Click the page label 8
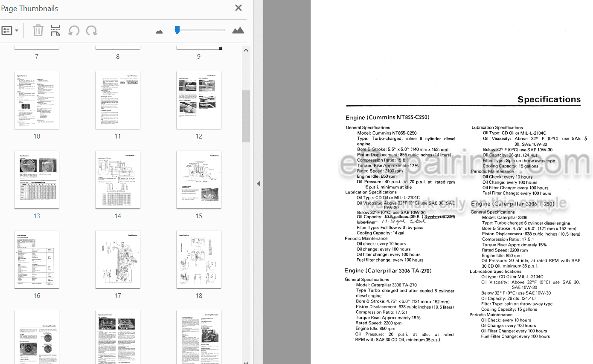The height and width of the screenshot is (364, 593). pyautogui.click(x=118, y=56)
